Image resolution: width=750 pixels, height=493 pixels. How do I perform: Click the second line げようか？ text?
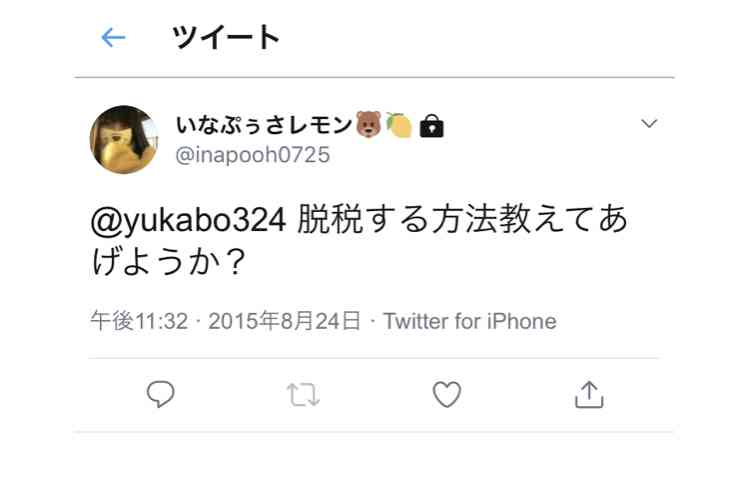(x=169, y=263)
